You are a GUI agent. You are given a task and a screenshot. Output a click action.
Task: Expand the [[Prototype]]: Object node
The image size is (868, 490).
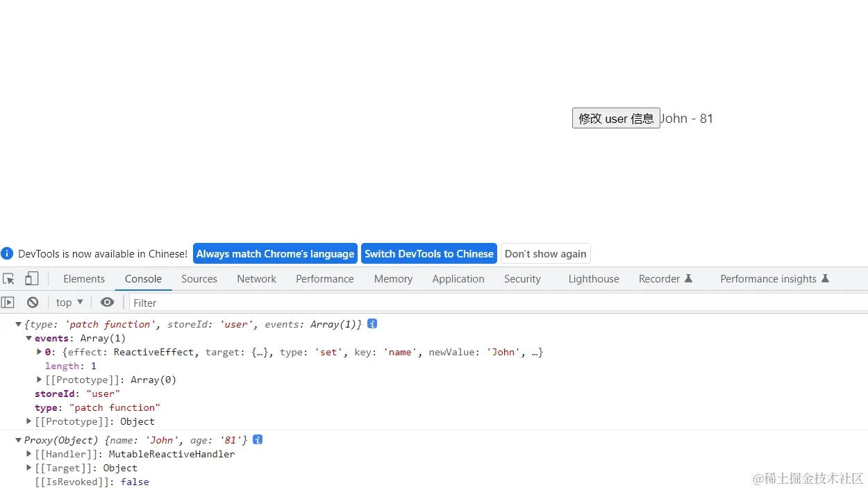[x=29, y=421]
